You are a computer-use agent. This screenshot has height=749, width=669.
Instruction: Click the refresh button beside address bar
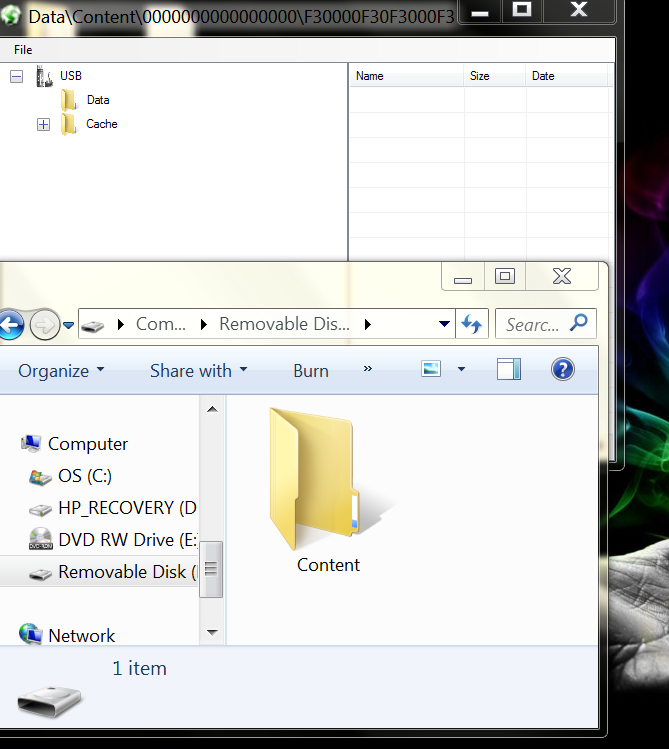click(472, 324)
